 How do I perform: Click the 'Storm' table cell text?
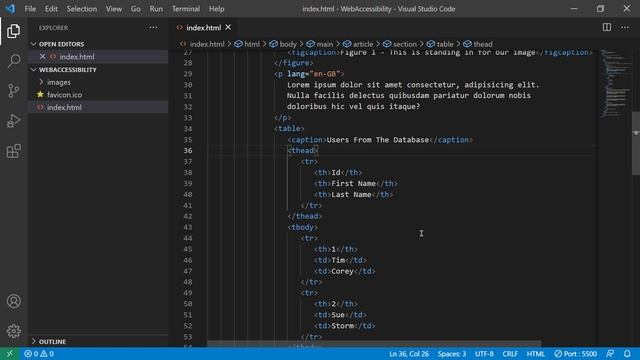(x=342, y=326)
